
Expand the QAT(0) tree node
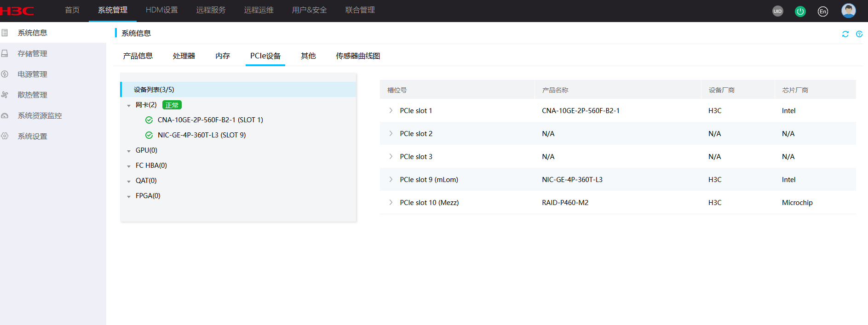pos(129,182)
